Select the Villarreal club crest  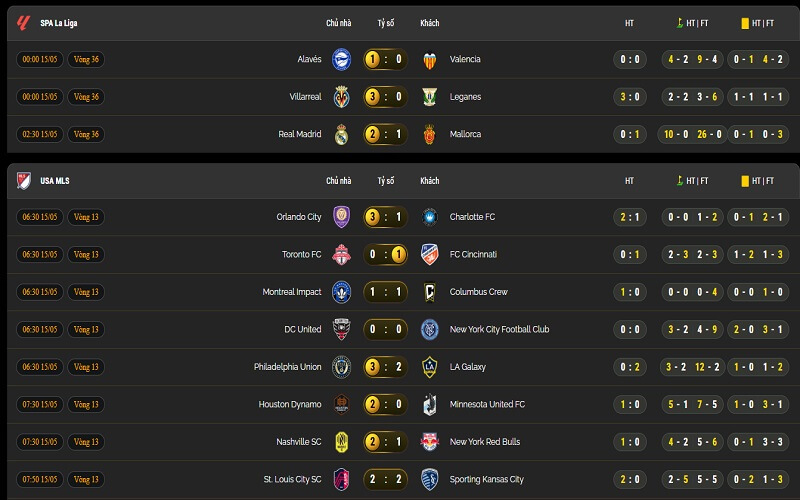pyautogui.click(x=341, y=97)
